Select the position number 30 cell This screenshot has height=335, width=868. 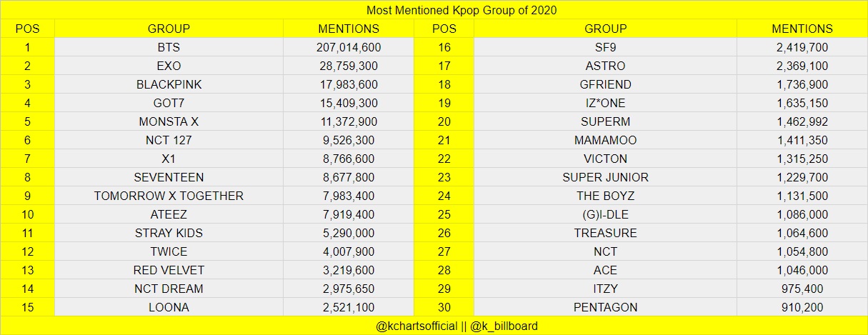[x=444, y=307]
